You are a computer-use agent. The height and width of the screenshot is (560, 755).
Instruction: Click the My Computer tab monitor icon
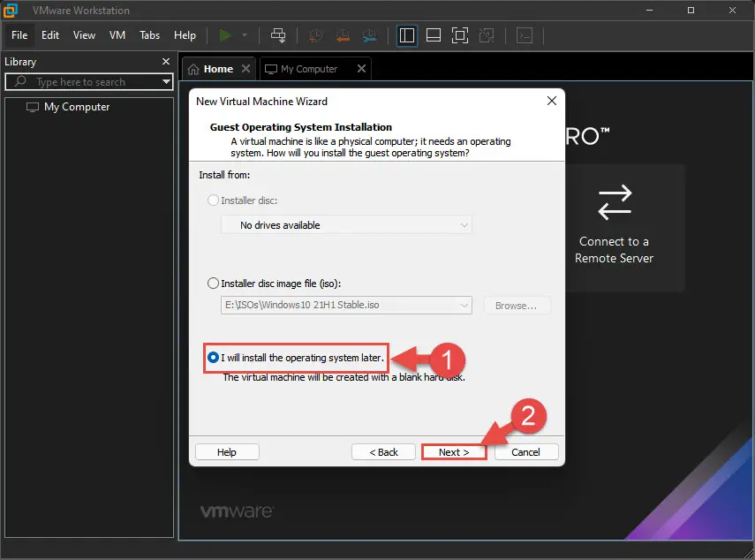pos(271,70)
